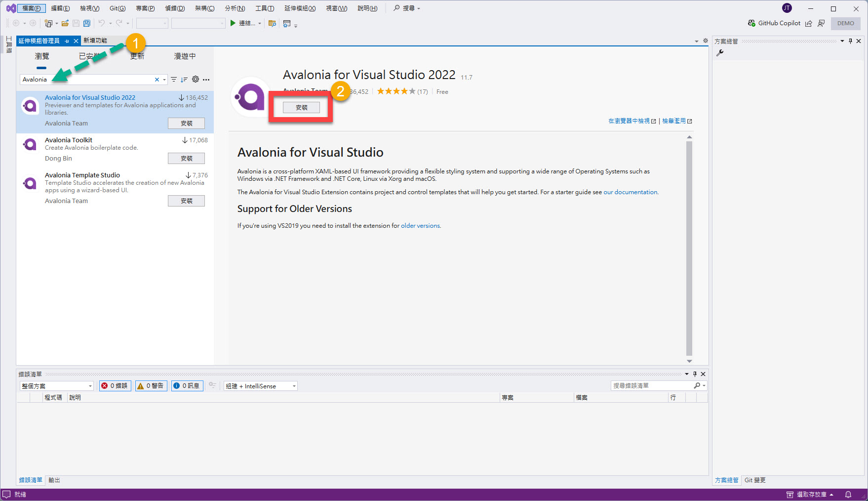The image size is (868, 501).
Task: Click the JT account avatar
Action: [787, 8]
